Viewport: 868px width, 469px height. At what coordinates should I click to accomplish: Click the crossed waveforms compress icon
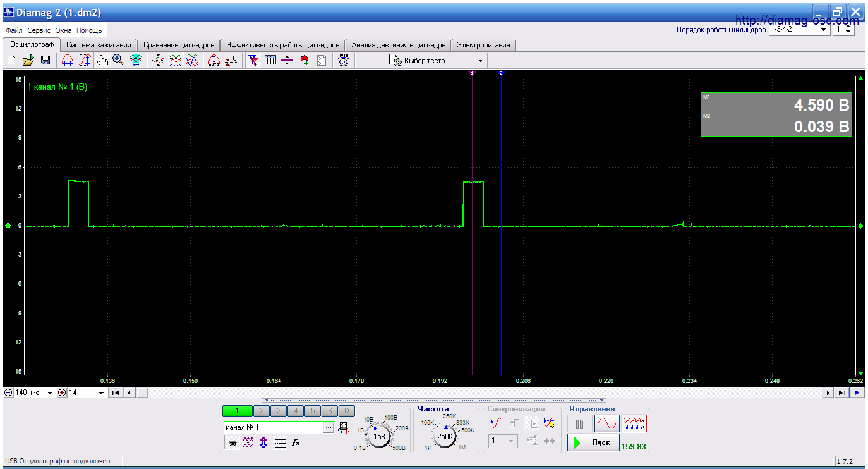tap(159, 61)
